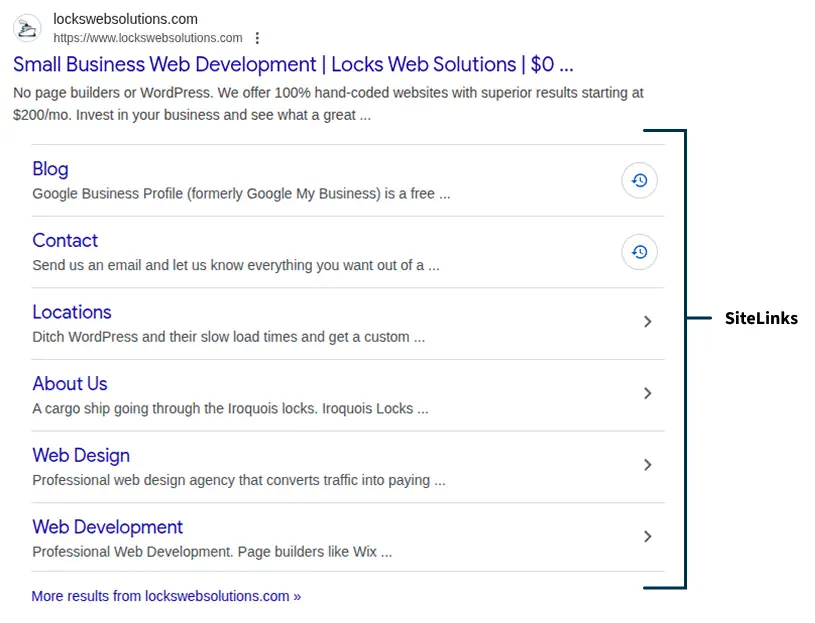815x623 pixels.
Task: Click the chevron arrow beside Locations
Action: pyautogui.click(x=648, y=323)
